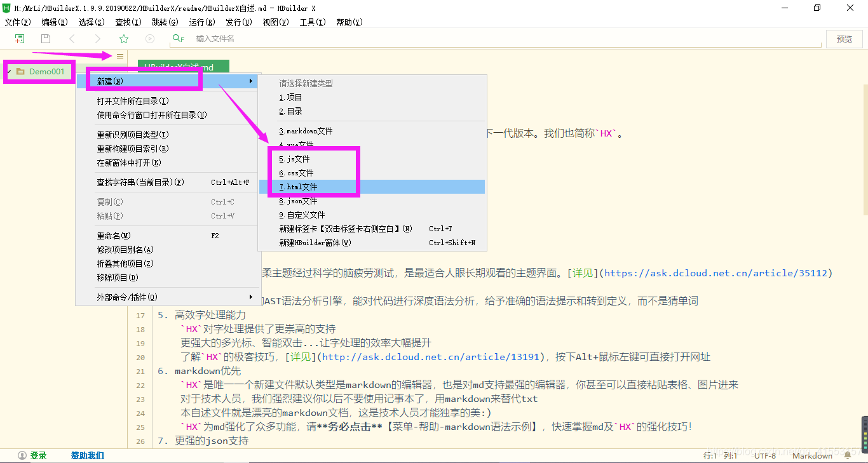Click the login user icon in status bar
The height and width of the screenshot is (463, 868).
pos(22,455)
